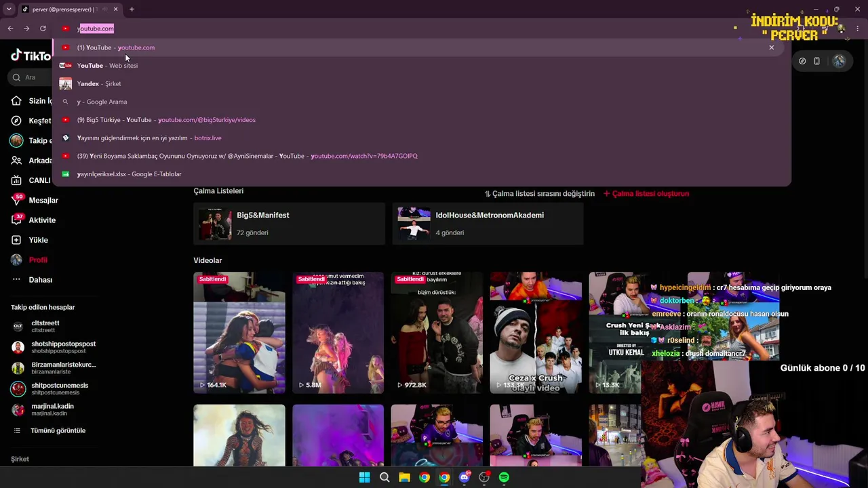868x488 pixels.
Task: Open the IdolHouse&MetronomAkademi playlist
Action: coord(488,224)
